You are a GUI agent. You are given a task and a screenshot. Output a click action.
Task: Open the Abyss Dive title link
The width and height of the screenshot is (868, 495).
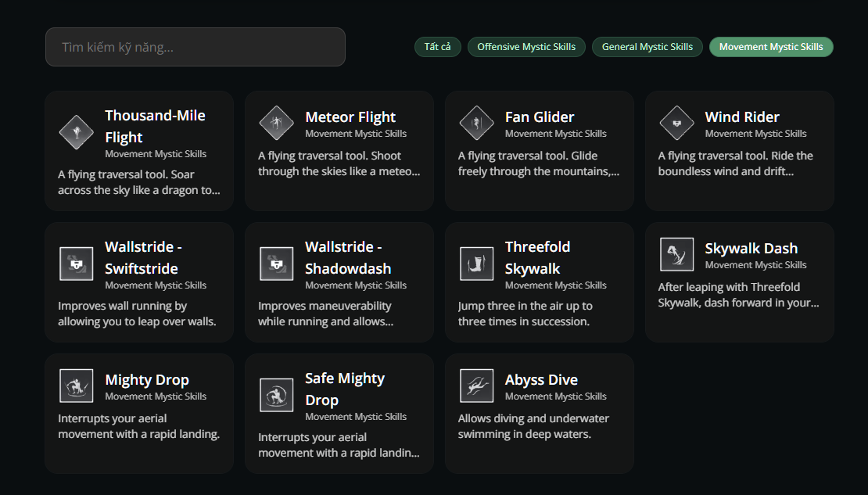(541, 380)
